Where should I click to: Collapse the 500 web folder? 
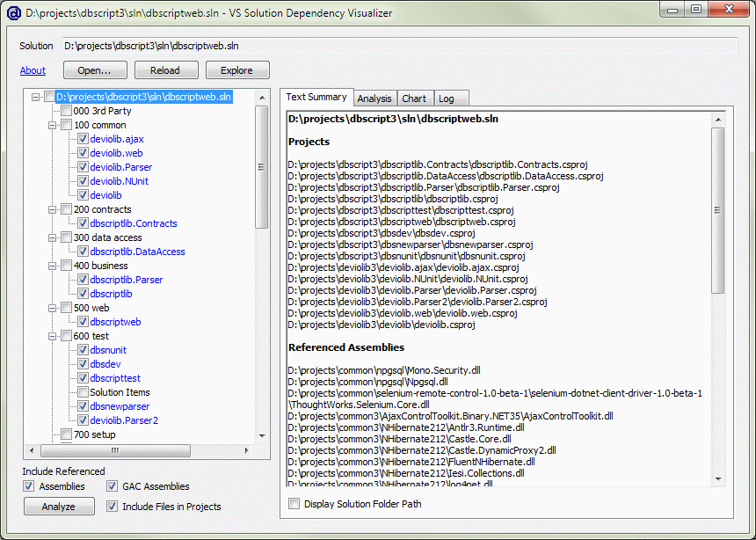[x=52, y=308]
